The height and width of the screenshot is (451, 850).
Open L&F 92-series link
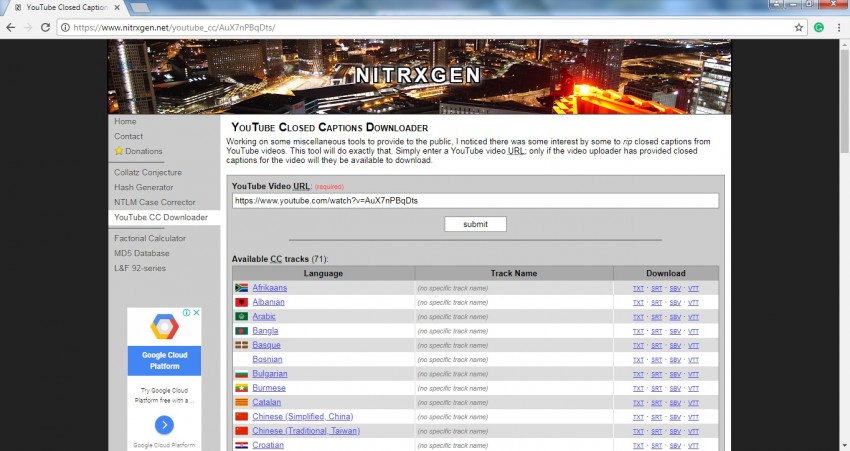[x=140, y=268]
